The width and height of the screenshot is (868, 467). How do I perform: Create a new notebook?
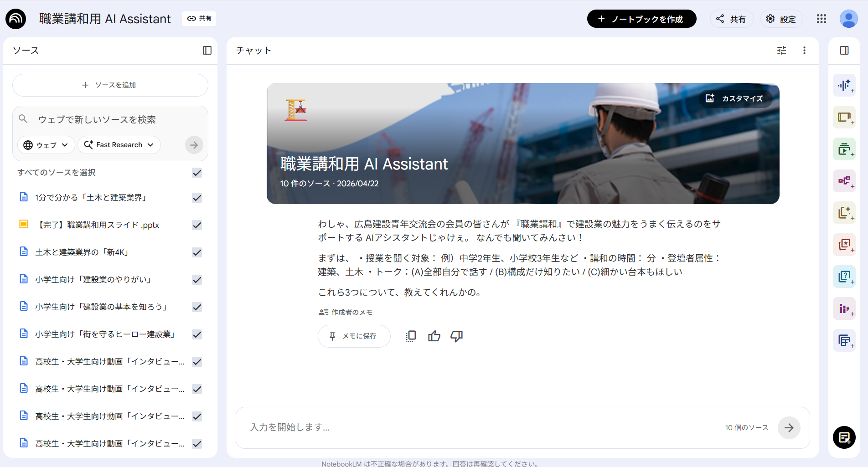pyautogui.click(x=641, y=19)
